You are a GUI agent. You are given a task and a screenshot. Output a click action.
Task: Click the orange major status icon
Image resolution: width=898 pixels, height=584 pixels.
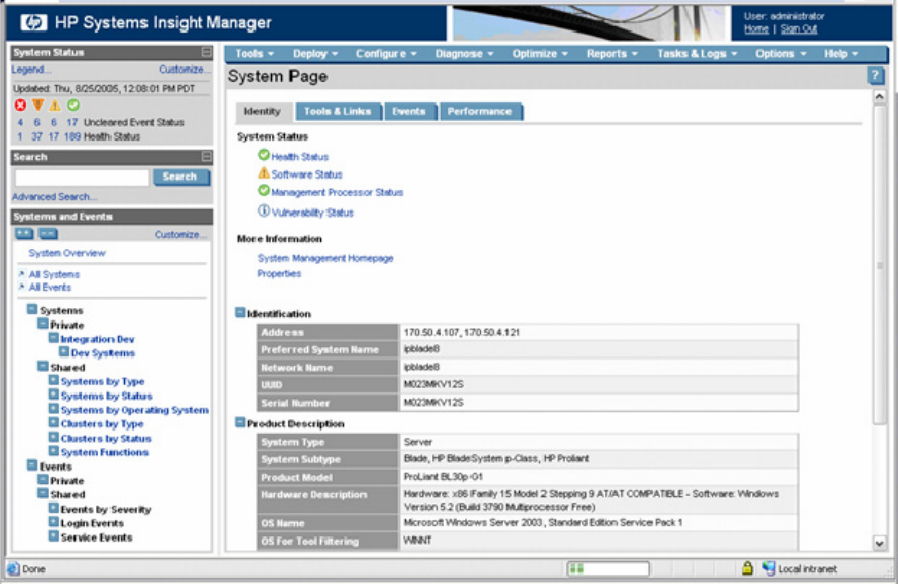[38, 105]
